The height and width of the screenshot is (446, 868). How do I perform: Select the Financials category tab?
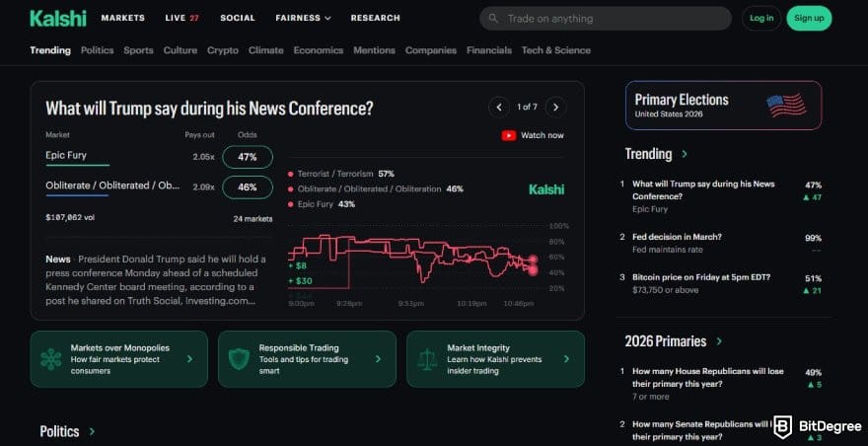click(x=489, y=50)
